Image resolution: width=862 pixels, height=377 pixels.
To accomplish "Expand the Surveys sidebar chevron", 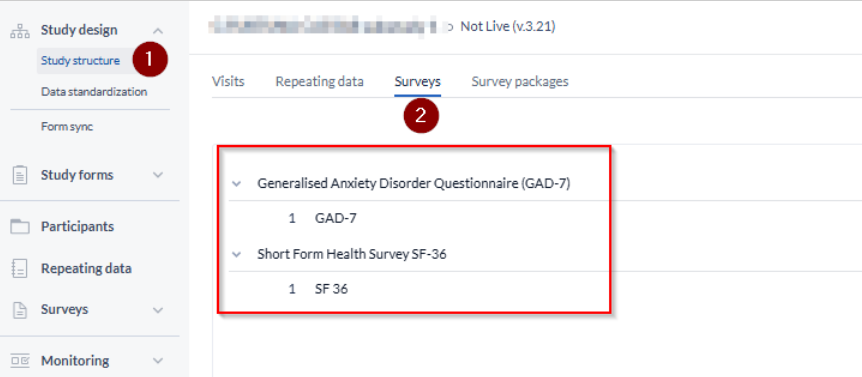I will coord(158,310).
